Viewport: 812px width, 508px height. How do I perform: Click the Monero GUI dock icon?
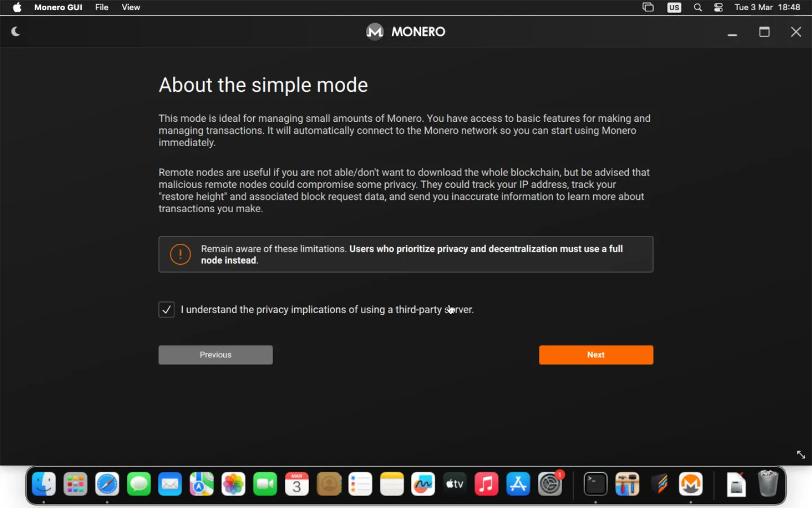(691, 484)
